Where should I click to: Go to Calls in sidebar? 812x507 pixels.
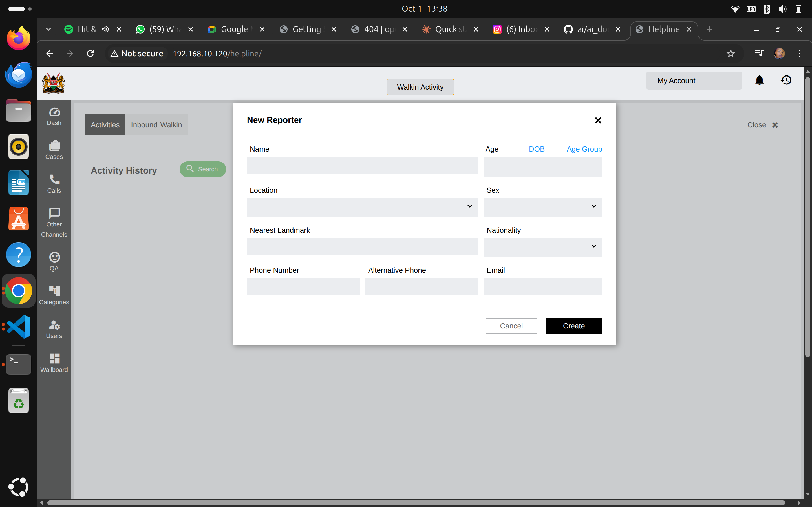click(x=54, y=184)
